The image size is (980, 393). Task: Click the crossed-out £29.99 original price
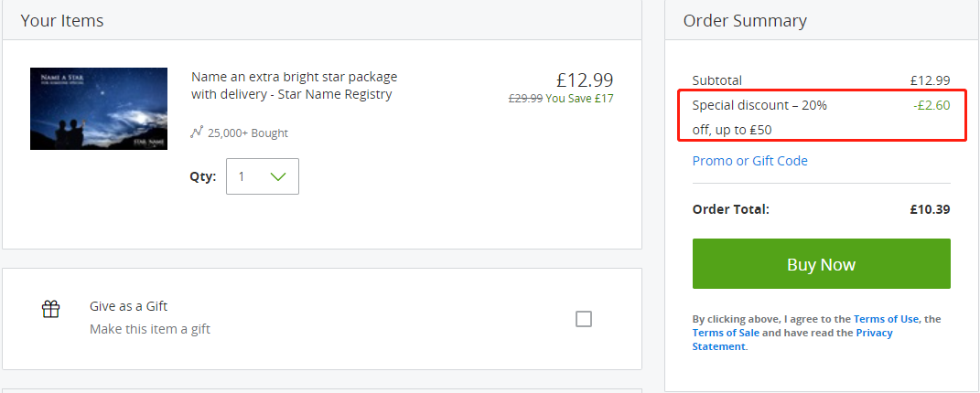[525, 98]
